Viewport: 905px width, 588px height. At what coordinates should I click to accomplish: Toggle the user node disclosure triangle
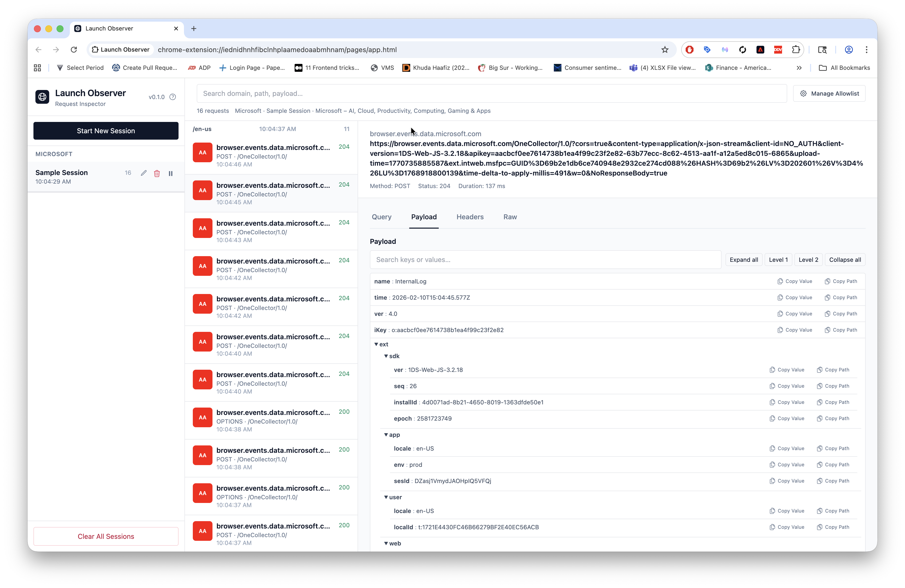pos(386,497)
